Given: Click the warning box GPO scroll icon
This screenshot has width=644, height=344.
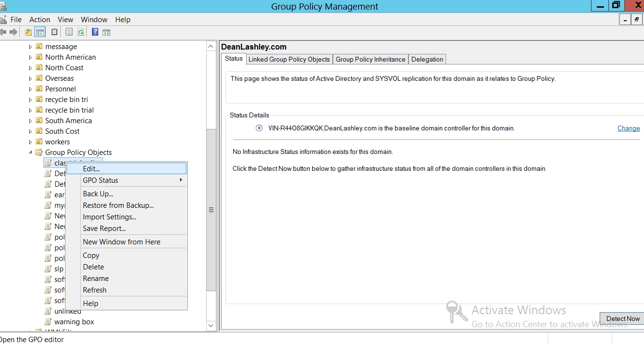Looking at the screenshot, I should pyautogui.click(x=48, y=322).
